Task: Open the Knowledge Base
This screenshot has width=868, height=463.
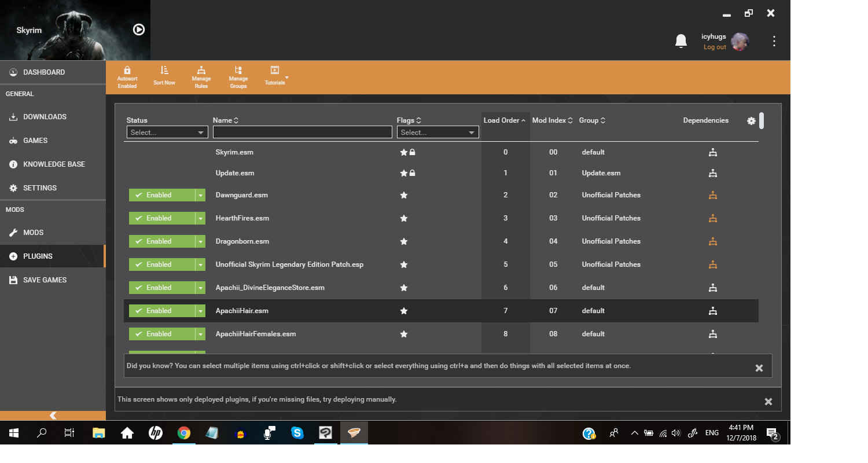Action: [53, 164]
